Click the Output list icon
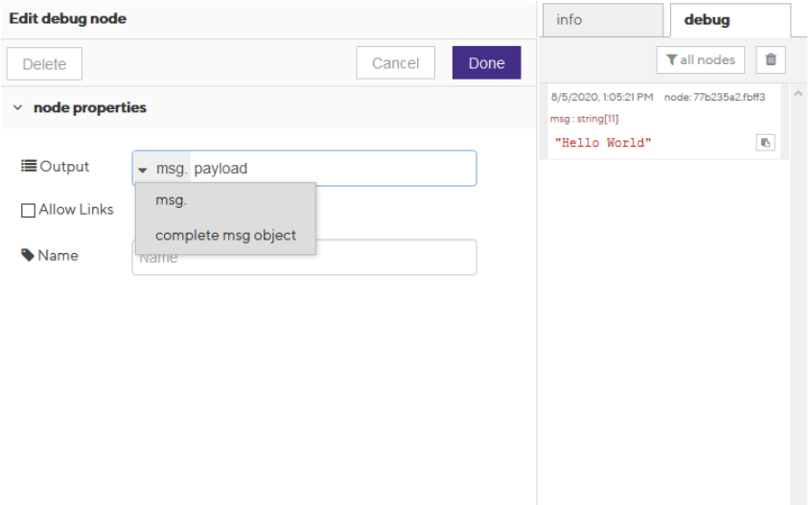The width and height of the screenshot is (812, 505). pyautogui.click(x=29, y=166)
